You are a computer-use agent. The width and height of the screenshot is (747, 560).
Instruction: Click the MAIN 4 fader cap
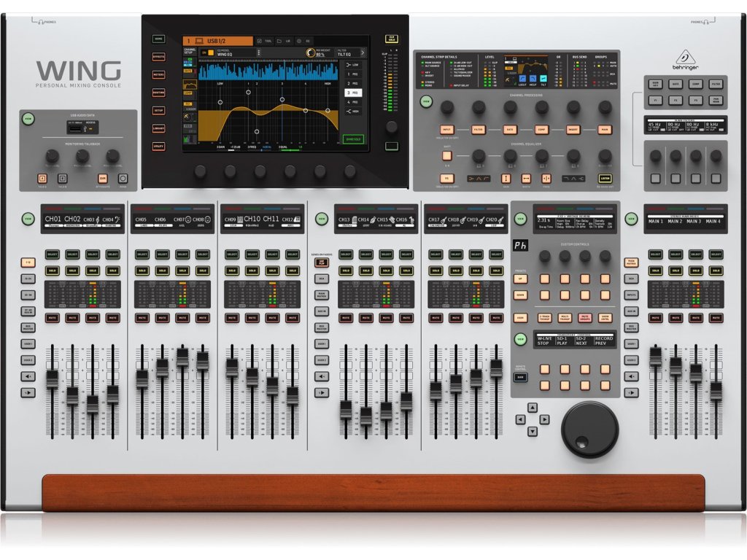coord(716,391)
